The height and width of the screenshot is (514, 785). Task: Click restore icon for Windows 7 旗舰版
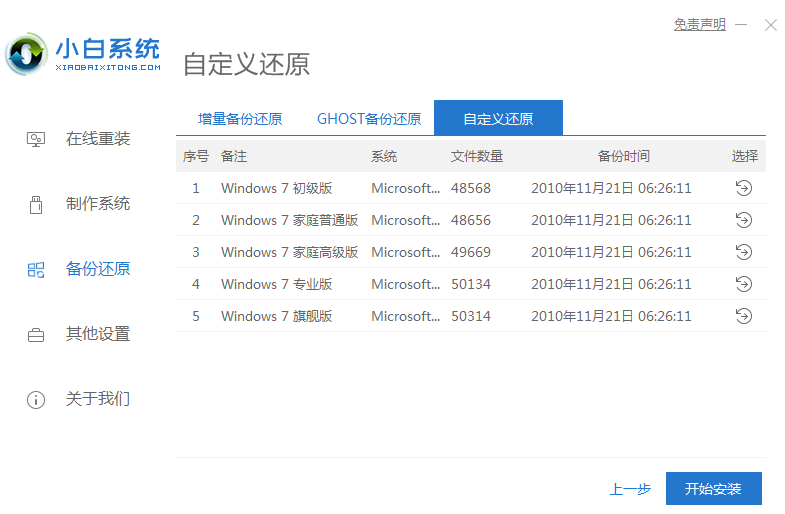pos(743,316)
